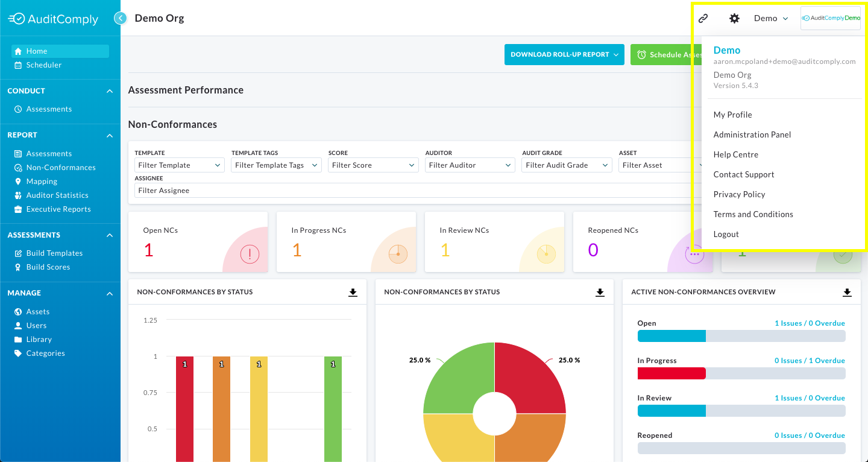Click the In Review NCs icon
The image size is (868, 462).
(546, 254)
